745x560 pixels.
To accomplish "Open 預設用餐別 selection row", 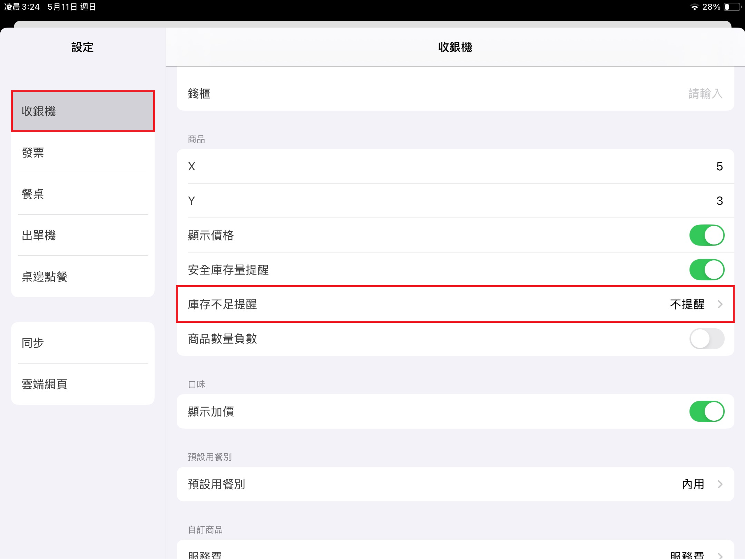I will (x=455, y=484).
